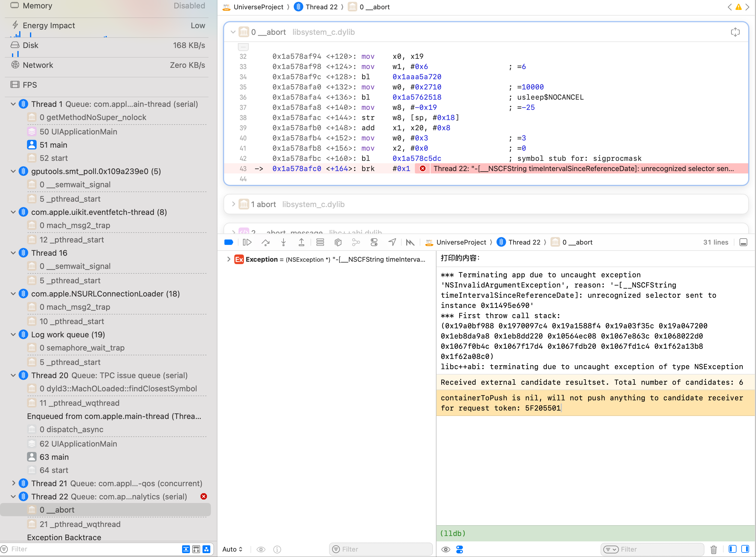Click the Continue program execution button
Screen dimensions: 756x557
(x=247, y=242)
